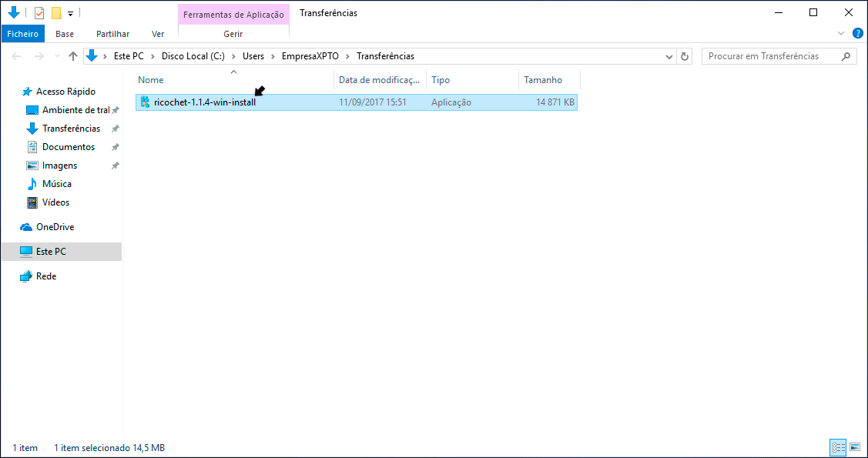Open the Gerir ribbon tab
868x458 pixels.
[x=233, y=34]
